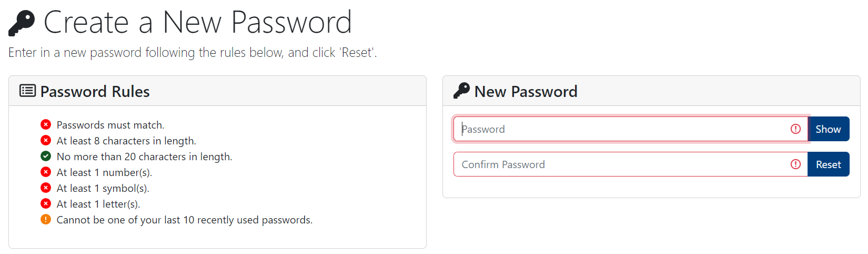The width and height of the screenshot is (868, 254).
Task: Click the key icon beside New Password
Action: point(461,91)
